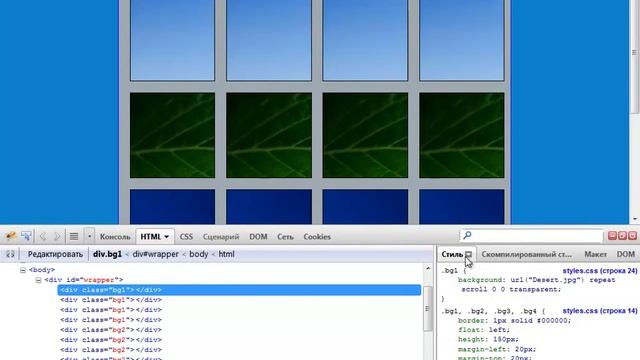Open the DOM tab next to Сценарий

coord(258,237)
